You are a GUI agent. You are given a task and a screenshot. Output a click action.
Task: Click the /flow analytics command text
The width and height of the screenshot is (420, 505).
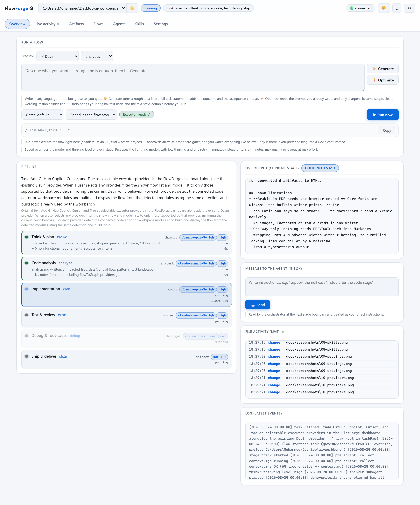pyautogui.click(x=48, y=130)
